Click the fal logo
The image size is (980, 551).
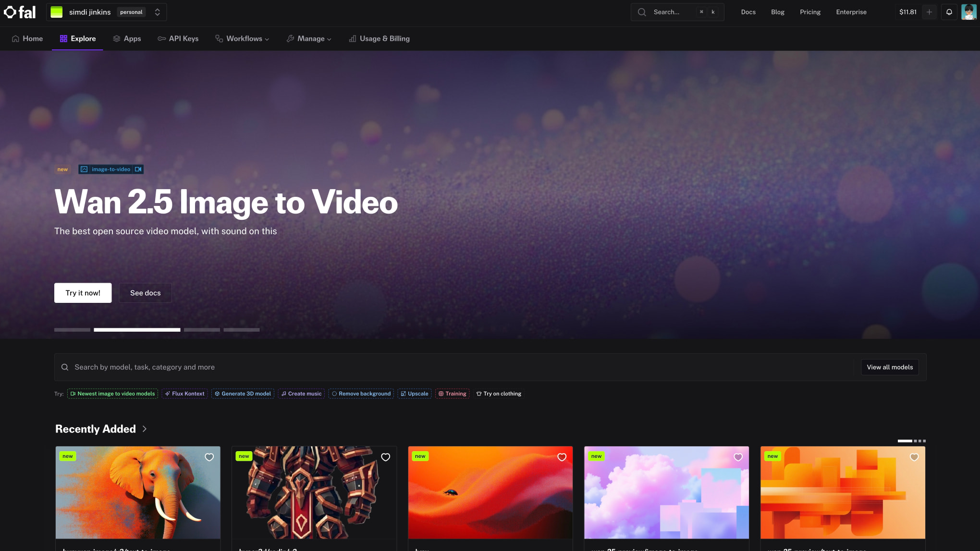(20, 12)
